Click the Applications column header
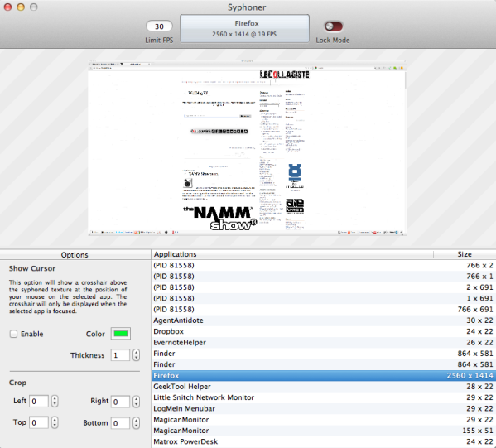Image resolution: width=496 pixels, height=448 pixels. click(x=292, y=254)
